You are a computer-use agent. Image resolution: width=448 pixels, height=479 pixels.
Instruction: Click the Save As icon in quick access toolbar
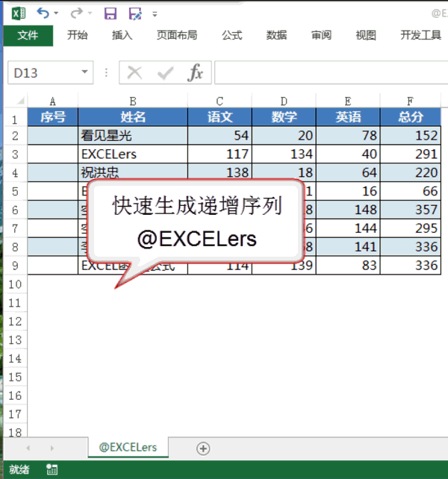click(x=134, y=13)
